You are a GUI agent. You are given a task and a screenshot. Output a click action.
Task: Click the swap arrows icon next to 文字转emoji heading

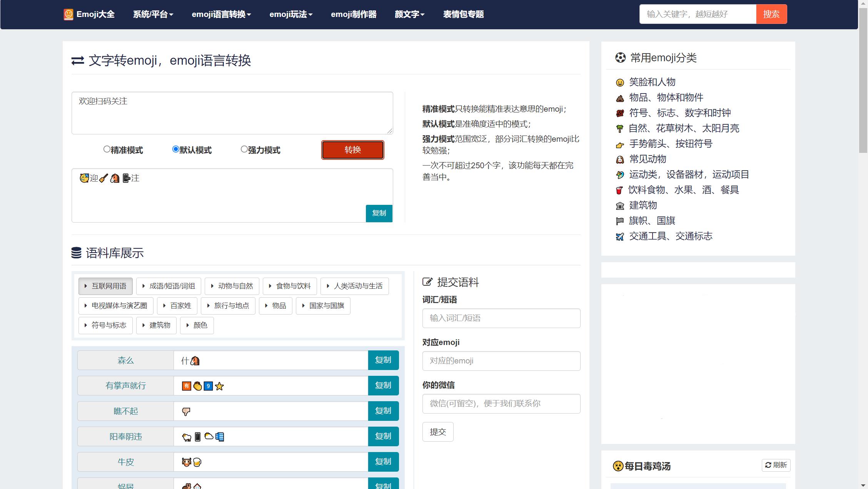click(78, 60)
